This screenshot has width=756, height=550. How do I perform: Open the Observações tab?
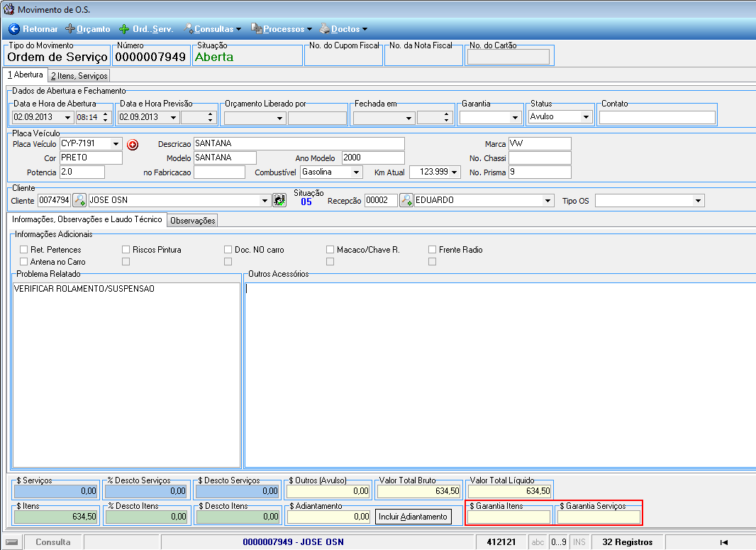[192, 221]
